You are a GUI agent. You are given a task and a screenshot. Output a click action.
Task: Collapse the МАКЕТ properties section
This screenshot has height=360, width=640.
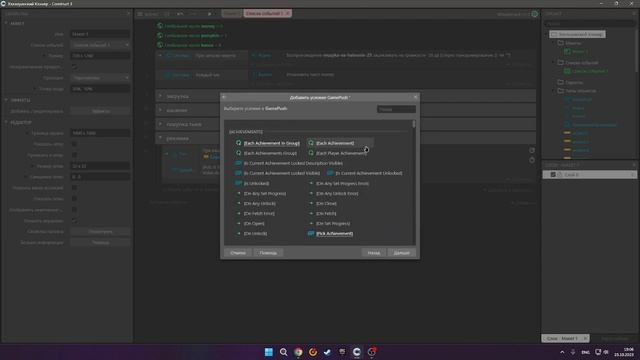[x=6, y=23]
